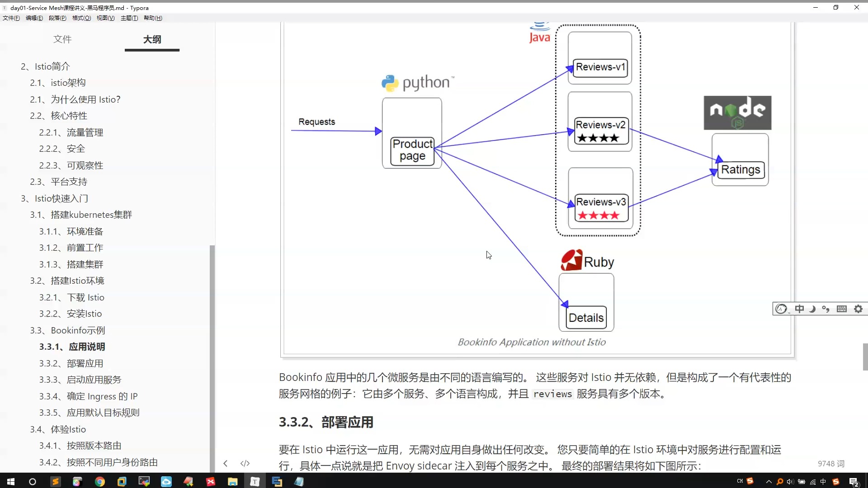868x488 pixels.
Task: Open File Explorer from taskbar
Action: click(232, 482)
